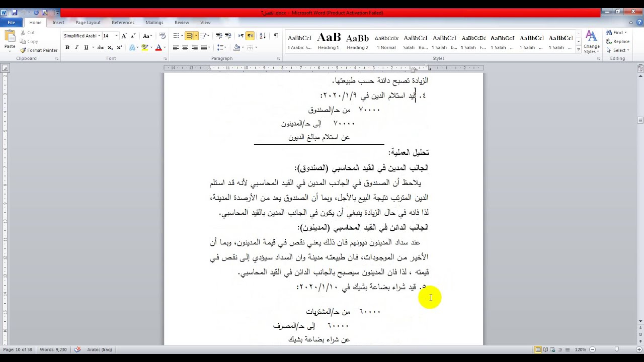Switch to Print Layout view icon
Image resolution: width=644 pixels, height=362 pixels.
click(x=538, y=349)
